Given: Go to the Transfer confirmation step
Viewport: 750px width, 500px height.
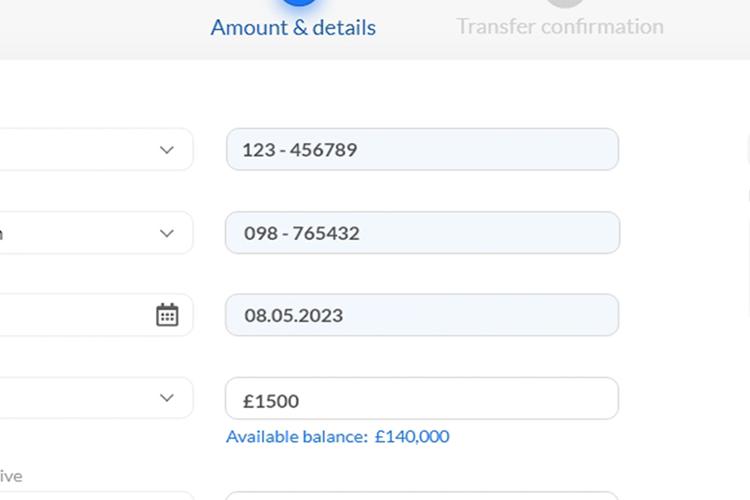Looking at the screenshot, I should pos(560,26).
